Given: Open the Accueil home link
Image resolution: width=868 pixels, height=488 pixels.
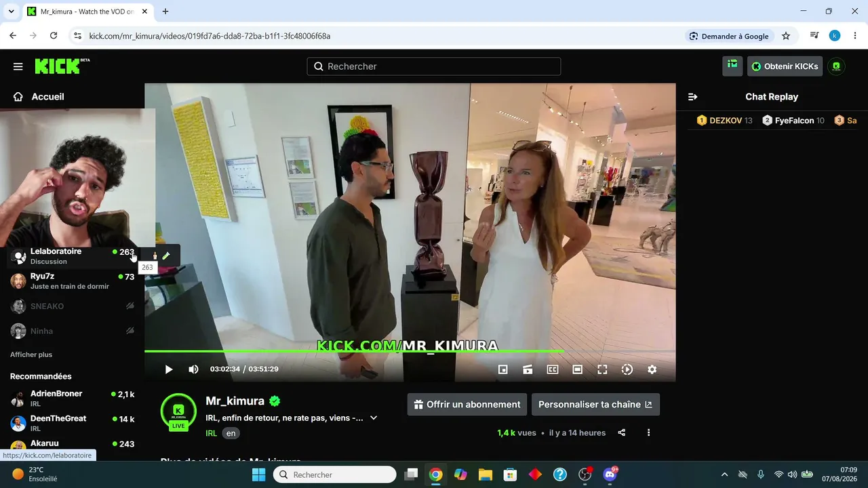Looking at the screenshot, I should click(x=39, y=97).
